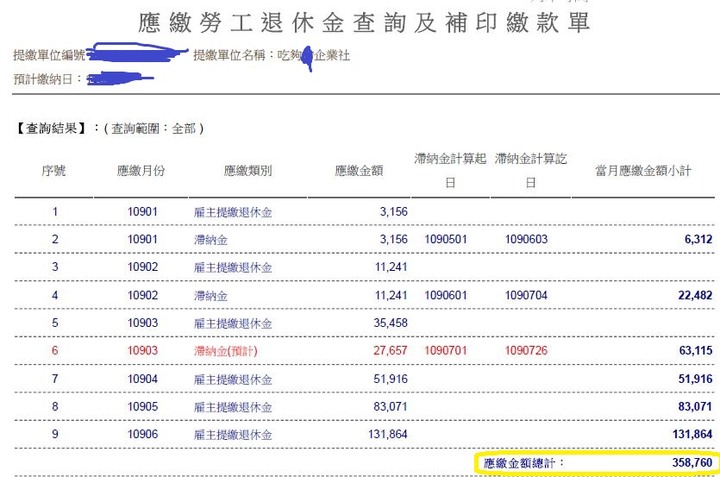Screen dimensions: 720x477
Task: Click the row number 9
Action: coord(55,434)
